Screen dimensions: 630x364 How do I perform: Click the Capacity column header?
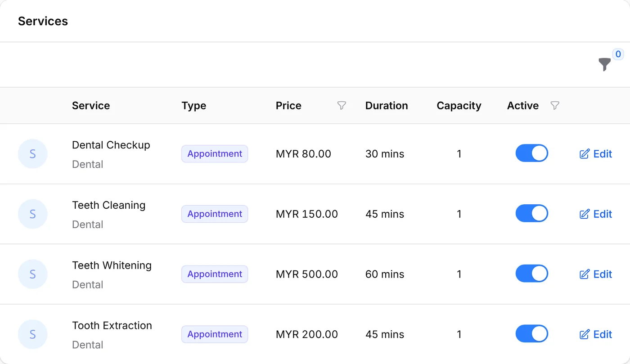tap(459, 106)
